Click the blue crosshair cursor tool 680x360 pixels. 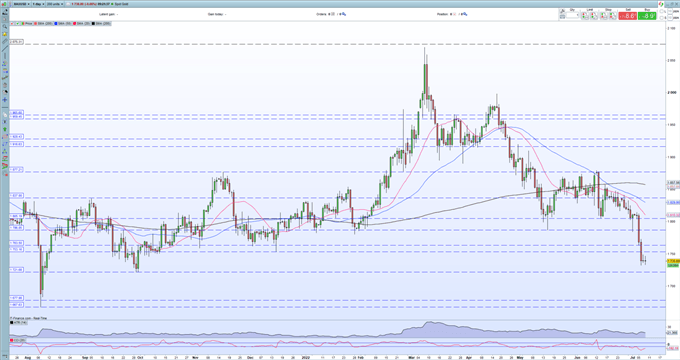5,100
